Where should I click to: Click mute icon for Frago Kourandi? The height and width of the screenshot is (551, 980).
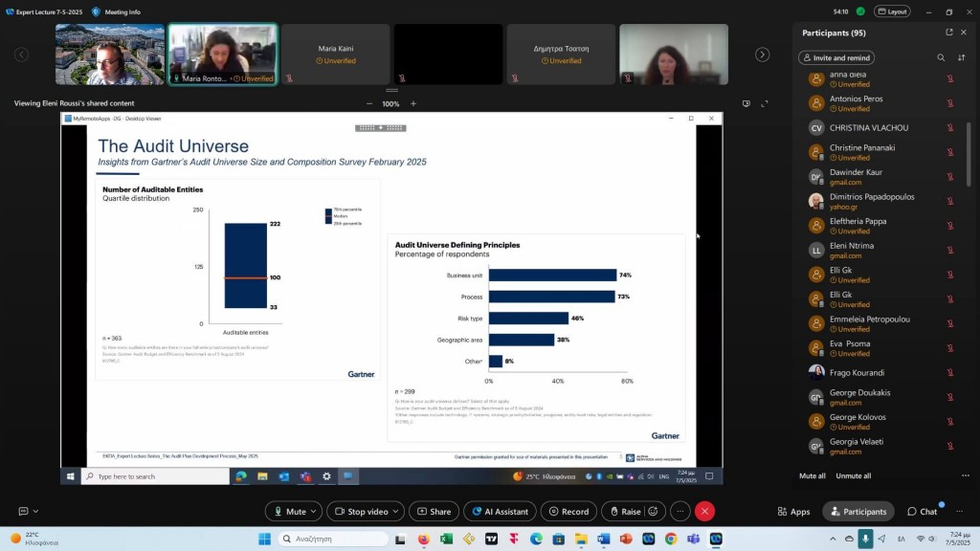(x=950, y=372)
